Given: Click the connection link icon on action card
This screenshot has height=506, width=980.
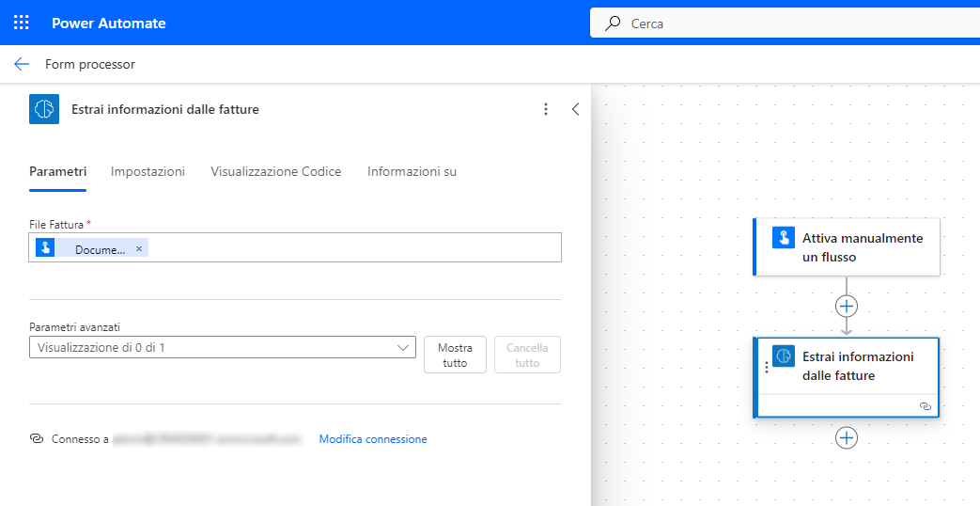Looking at the screenshot, I should point(925,405).
